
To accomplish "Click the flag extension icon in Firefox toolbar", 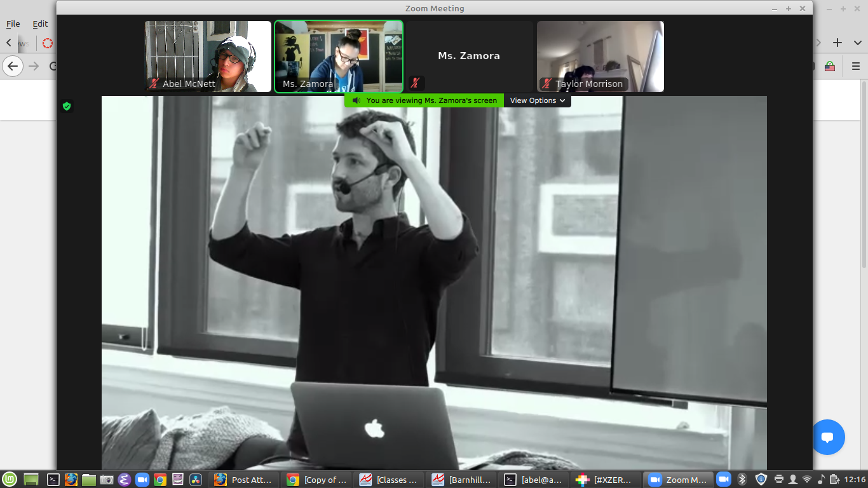I will click(830, 66).
